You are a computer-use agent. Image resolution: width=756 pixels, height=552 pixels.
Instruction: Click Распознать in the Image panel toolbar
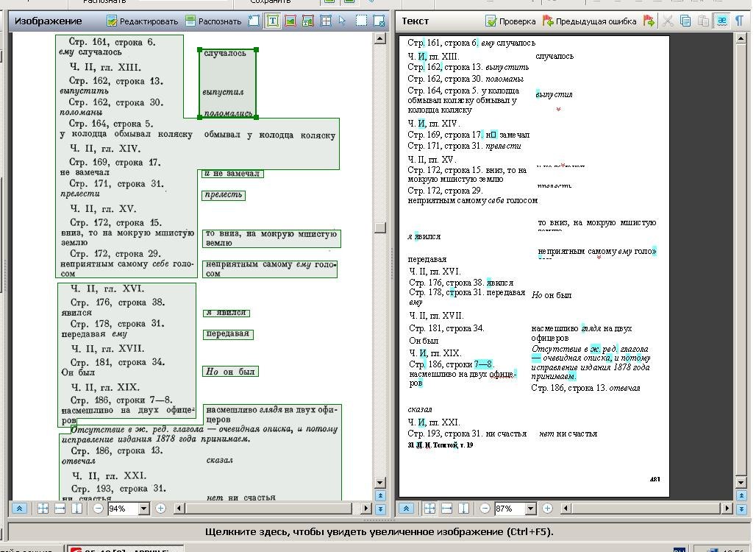point(213,21)
